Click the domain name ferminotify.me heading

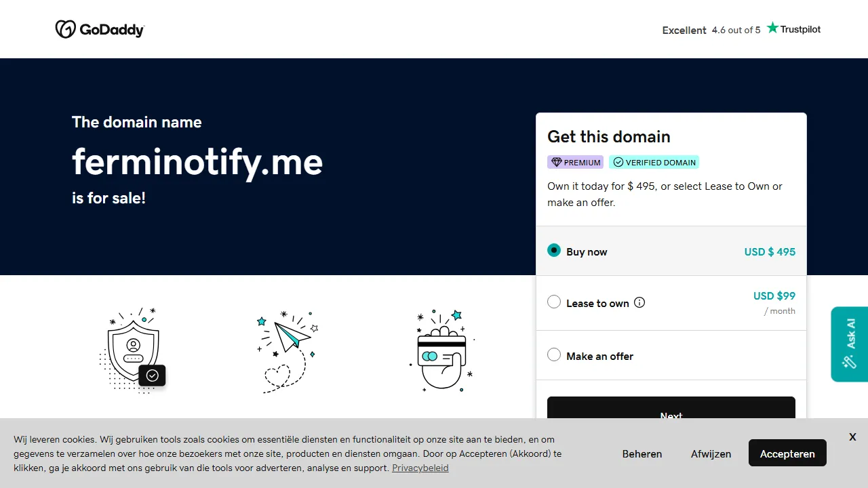tap(197, 162)
